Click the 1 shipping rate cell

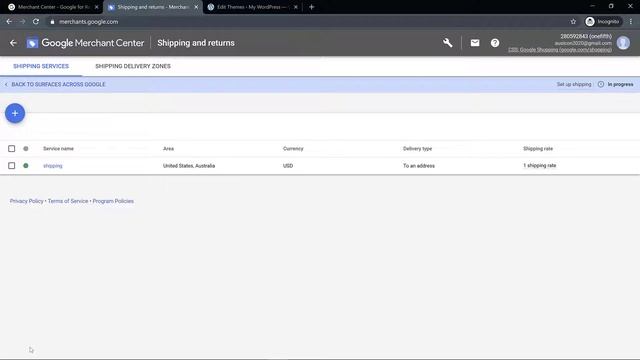pyautogui.click(x=540, y=166)
